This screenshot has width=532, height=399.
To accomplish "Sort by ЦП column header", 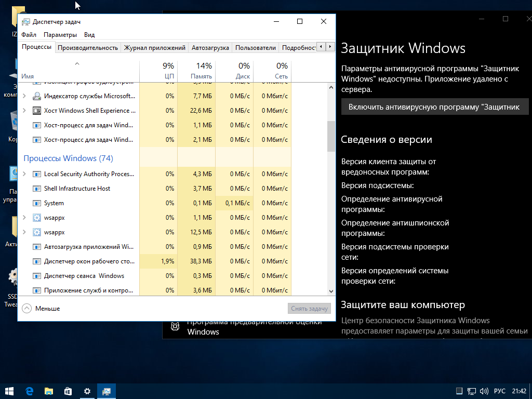I will pyautogui.click(x=158, y=71).
